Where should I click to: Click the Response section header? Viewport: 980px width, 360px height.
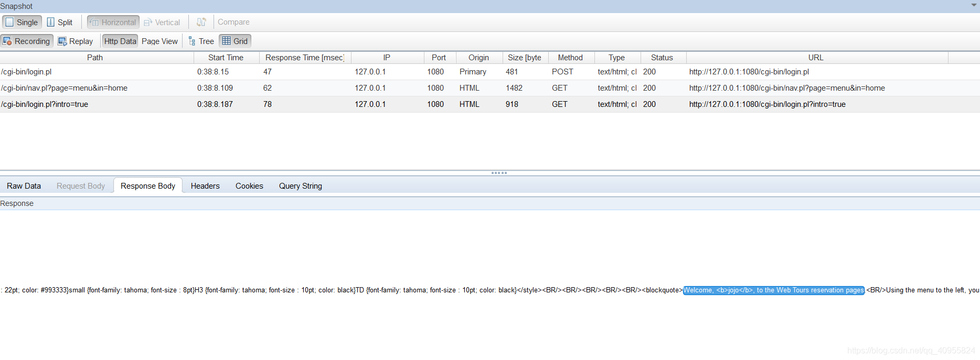click(490, 203)
